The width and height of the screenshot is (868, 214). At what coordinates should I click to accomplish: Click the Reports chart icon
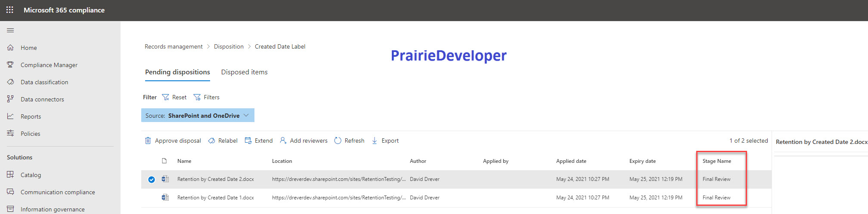[10, 116]
